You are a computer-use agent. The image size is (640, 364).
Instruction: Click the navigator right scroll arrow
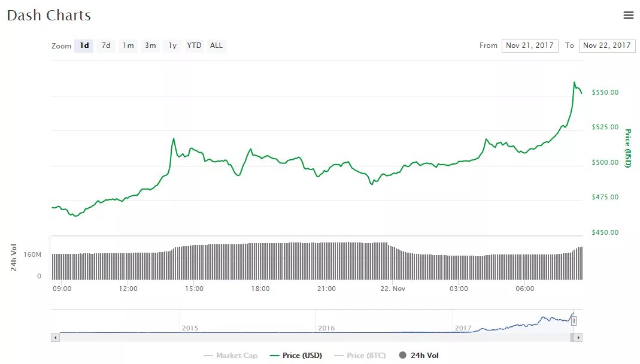point(578,338)
